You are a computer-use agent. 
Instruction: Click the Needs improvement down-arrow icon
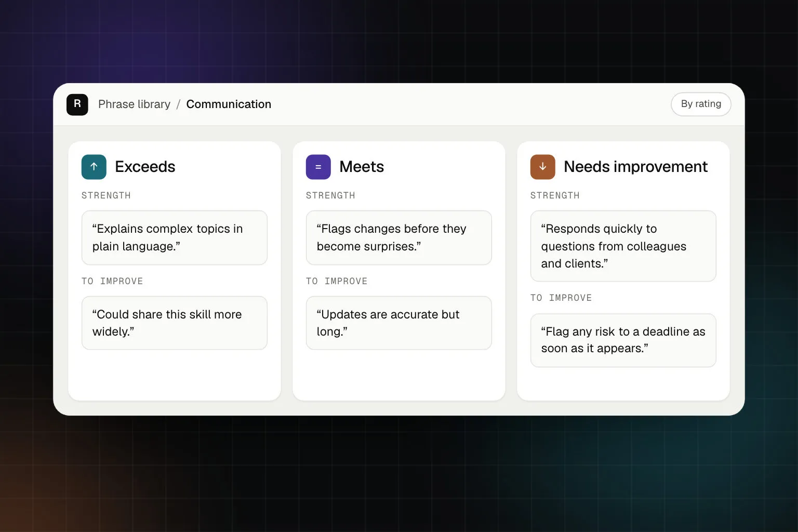click(543, 167)
